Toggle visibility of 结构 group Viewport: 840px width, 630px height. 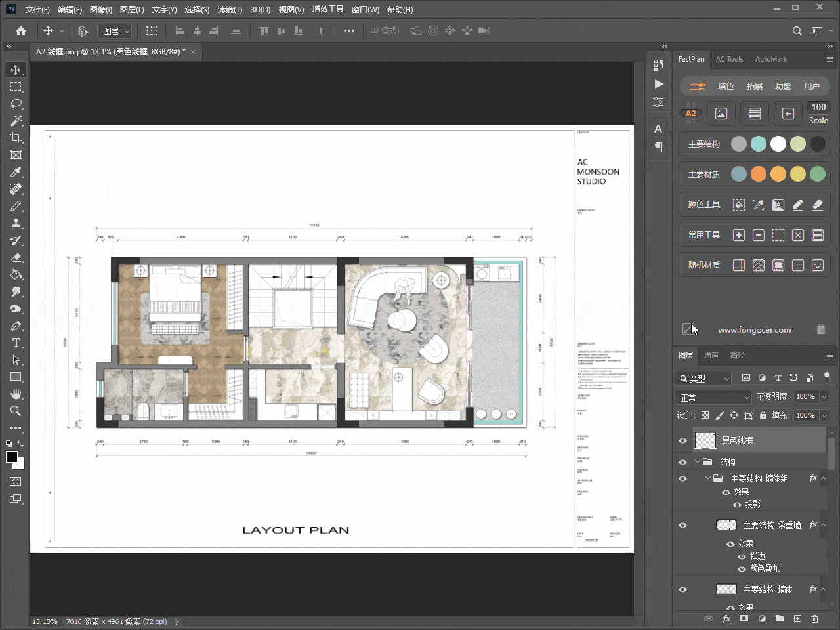pyautogui.click(x=682, y=462)
